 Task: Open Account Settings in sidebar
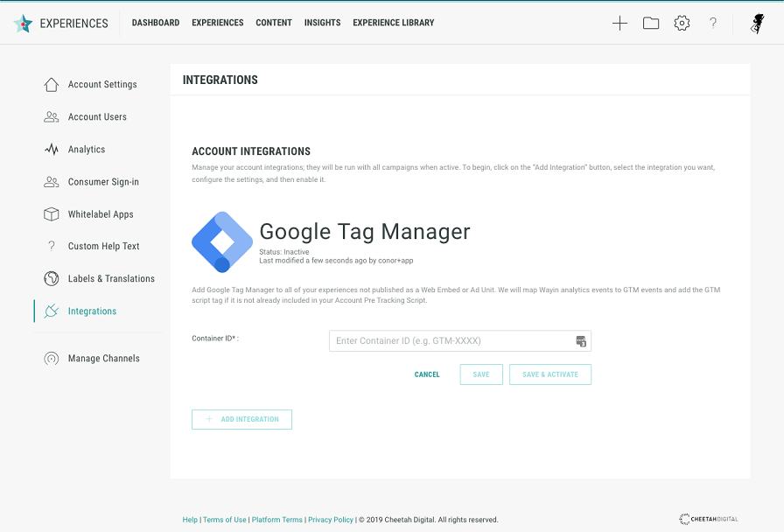[x=102, y=85]
